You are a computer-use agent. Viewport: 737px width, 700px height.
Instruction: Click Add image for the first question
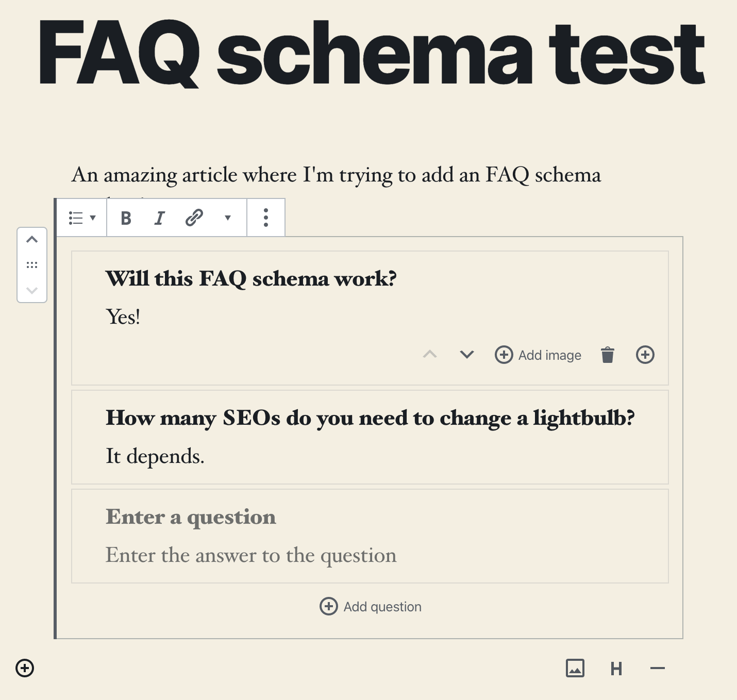[538, 355]
